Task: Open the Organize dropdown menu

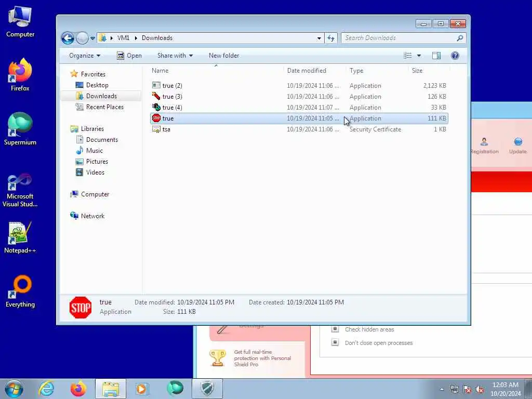Action: point(85,56)
